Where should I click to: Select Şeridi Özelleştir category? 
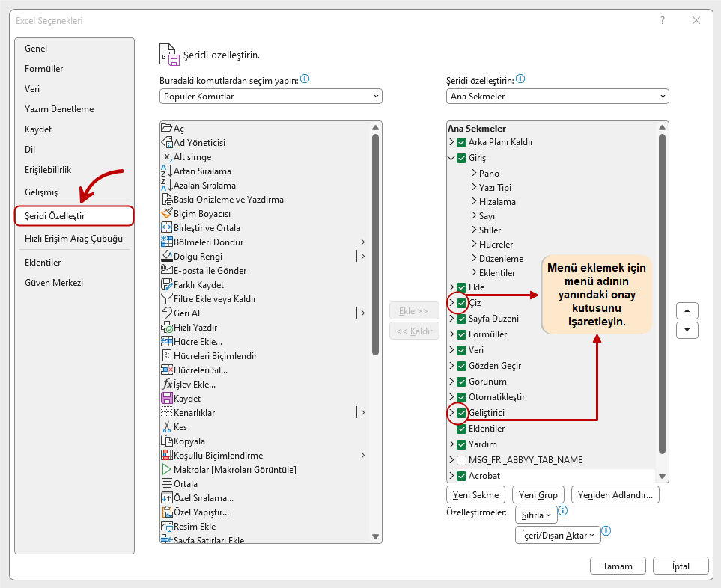pos(74,216)
